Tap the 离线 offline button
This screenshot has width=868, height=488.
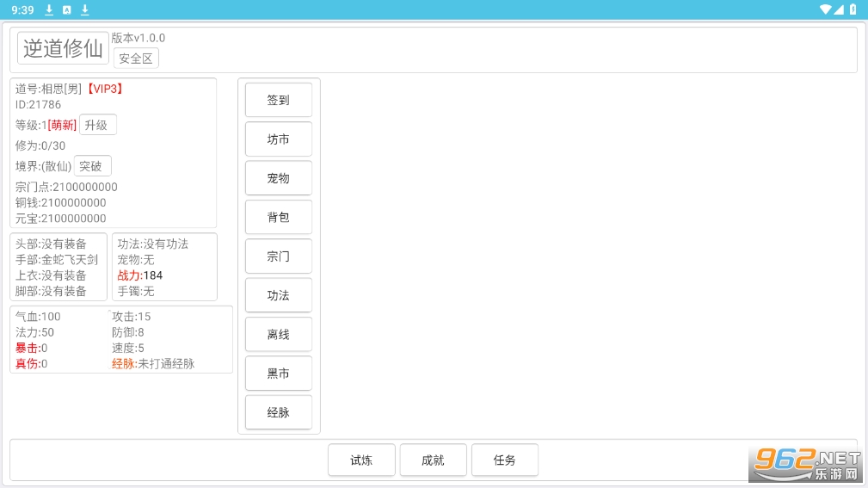279,334
